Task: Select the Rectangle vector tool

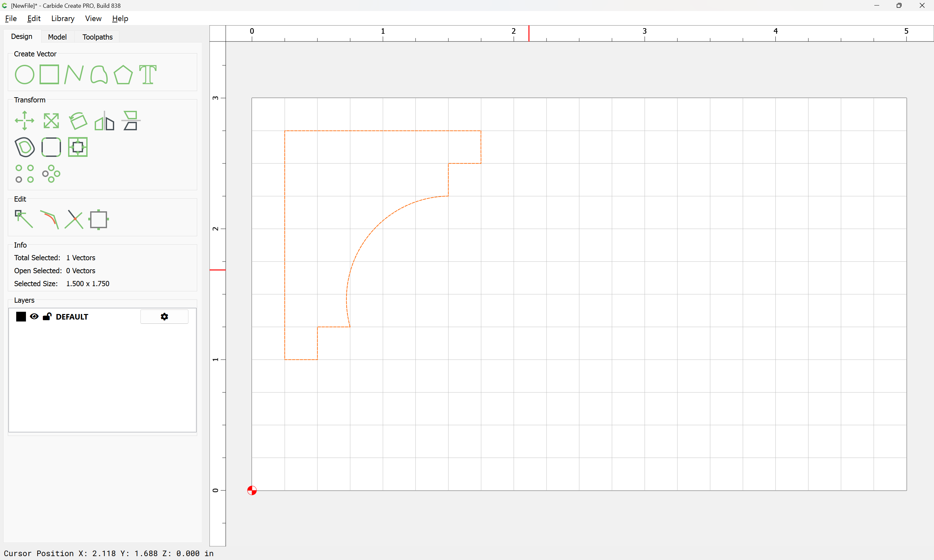Action: point(49,74)
